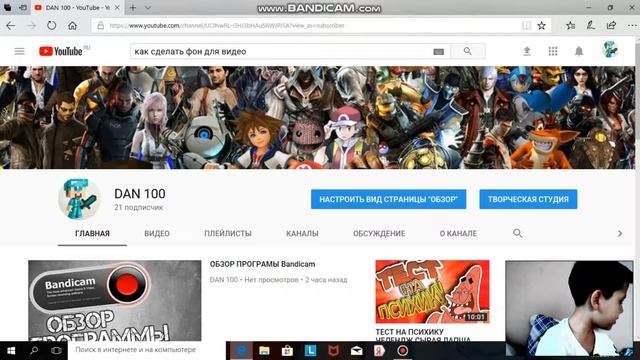640x360 pixels.
Task: Open the blue L app in the taskbar
Action: (310, 351)
